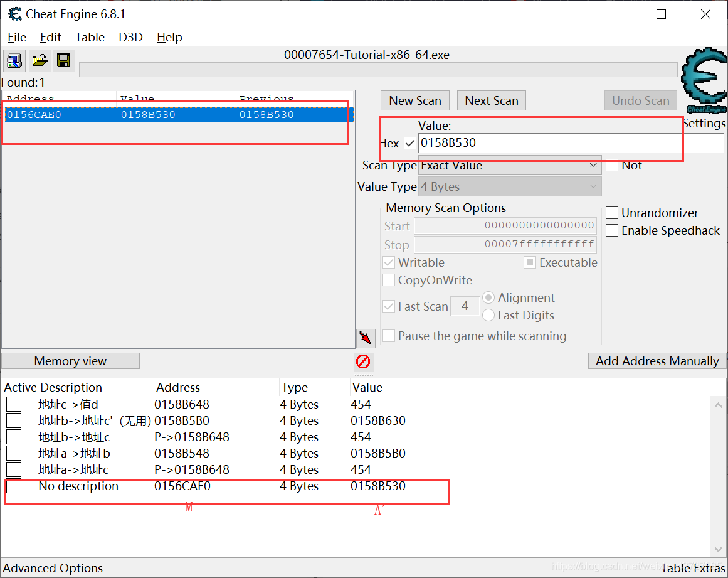
Task: Click the save floppy disk icon
Action: [64, 60]
